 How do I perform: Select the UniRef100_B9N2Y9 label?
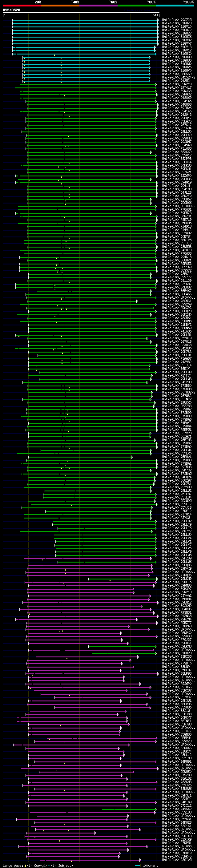tap(177, 84)
